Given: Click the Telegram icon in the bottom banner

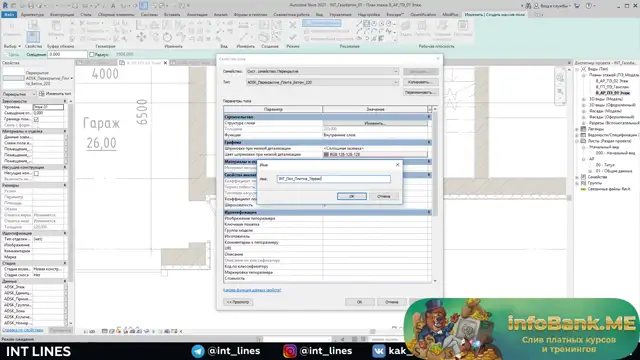Looking at the screenshot, I should pos(198,351).
